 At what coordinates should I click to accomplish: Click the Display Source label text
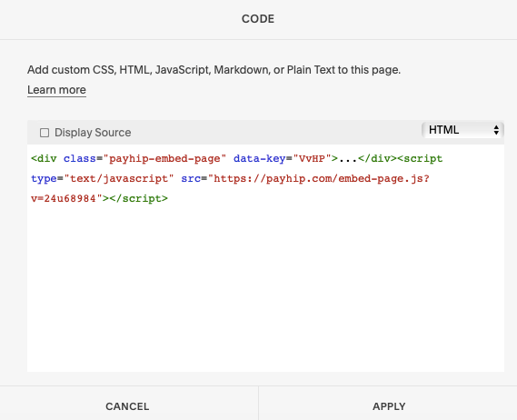tap(93, 133)
